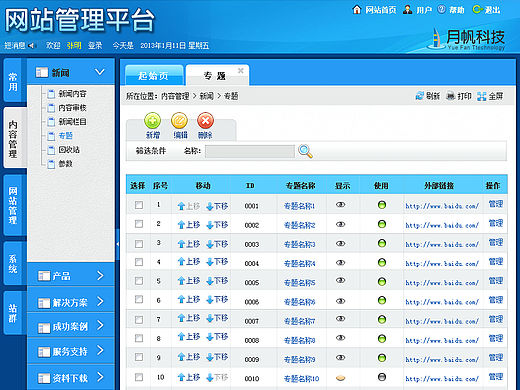Click the red 删除 delete icon
Image resolution: width=520 pixels, height=390 pixels.
(x=205, y=121)
